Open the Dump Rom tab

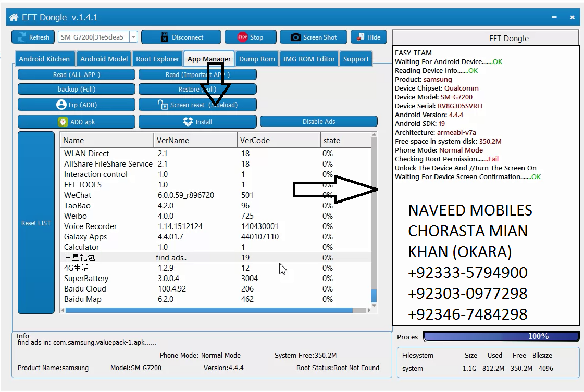[x=257, y=59]
